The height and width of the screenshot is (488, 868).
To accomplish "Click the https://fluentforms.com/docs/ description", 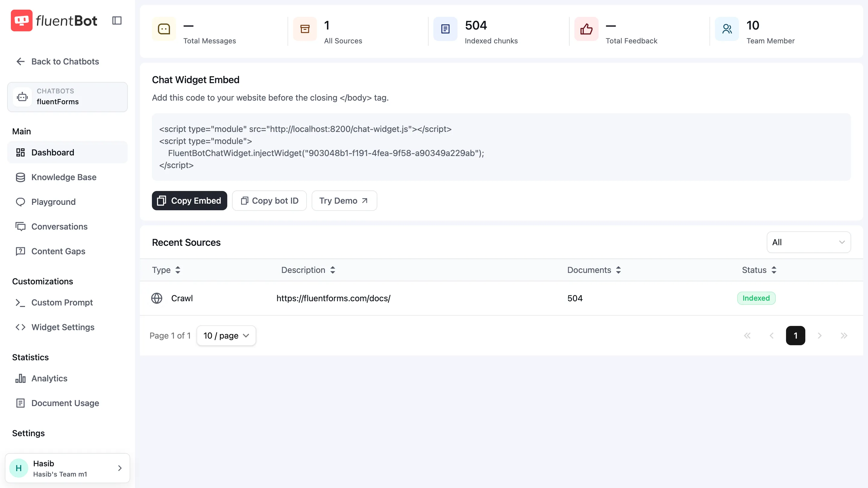I will tap(333, 298).
